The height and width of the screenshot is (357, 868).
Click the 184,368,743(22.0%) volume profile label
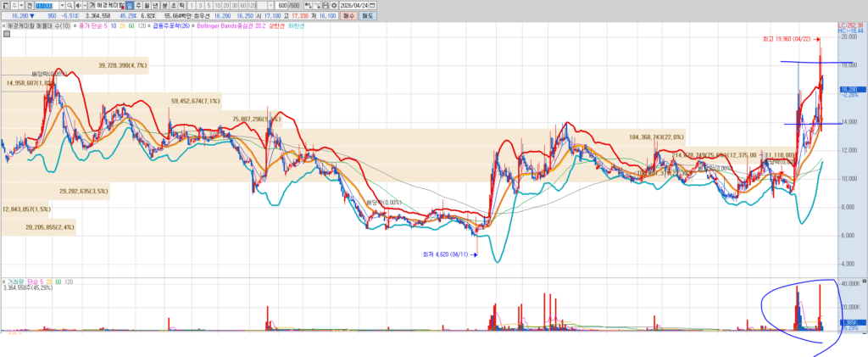click(657, 137)
